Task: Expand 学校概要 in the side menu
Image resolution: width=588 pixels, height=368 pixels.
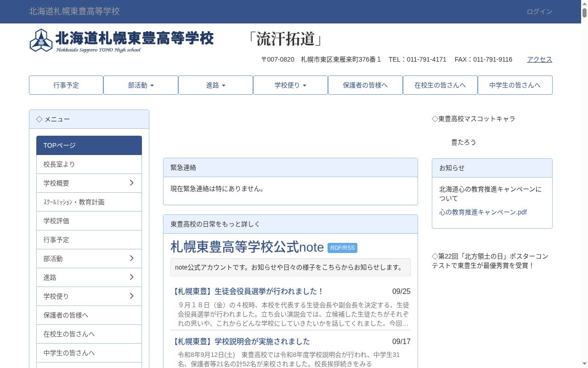Action: tap(89, 183)
